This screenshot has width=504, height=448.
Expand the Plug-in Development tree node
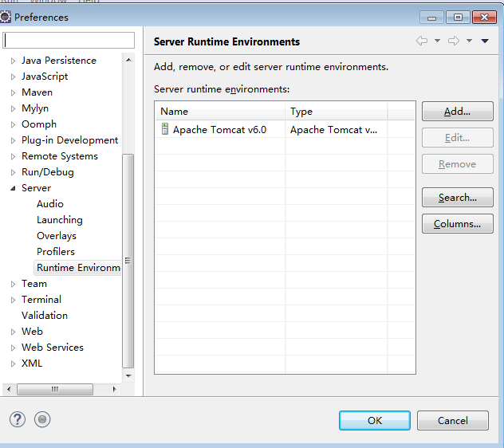tap(13, 140)
